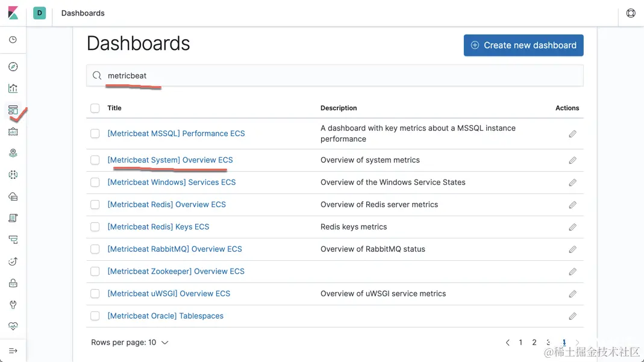Open the Canvas icon in sidebar
Viewport: 644px width, 362px height.
pyautogui.click(x=13, y=131)
